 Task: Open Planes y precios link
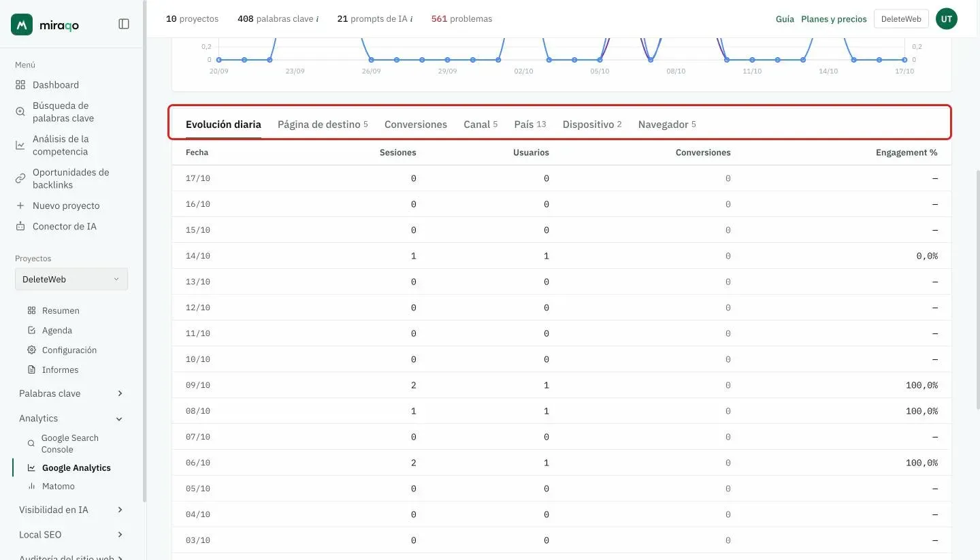834,19
